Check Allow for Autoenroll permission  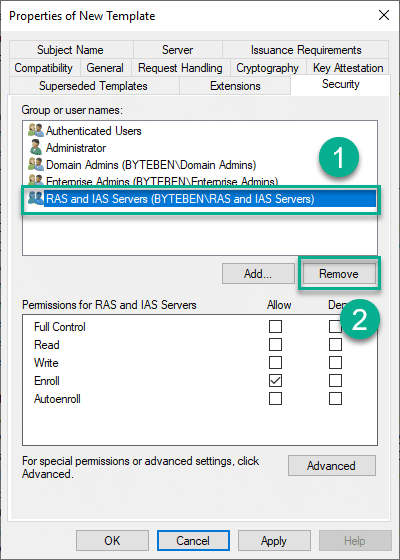275,399
